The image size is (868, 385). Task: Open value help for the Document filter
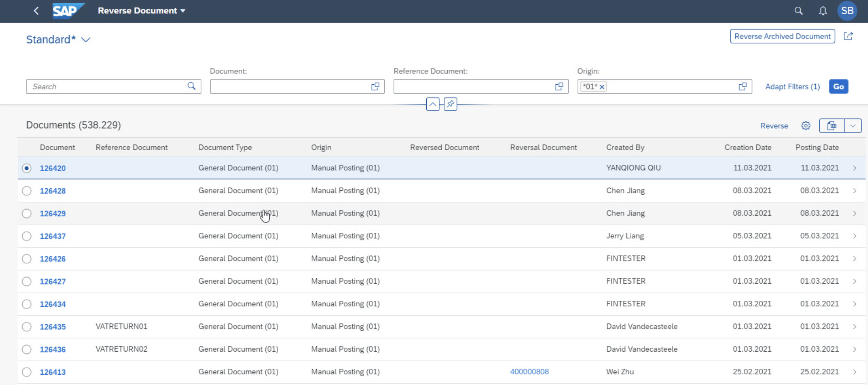pos(375,86)
